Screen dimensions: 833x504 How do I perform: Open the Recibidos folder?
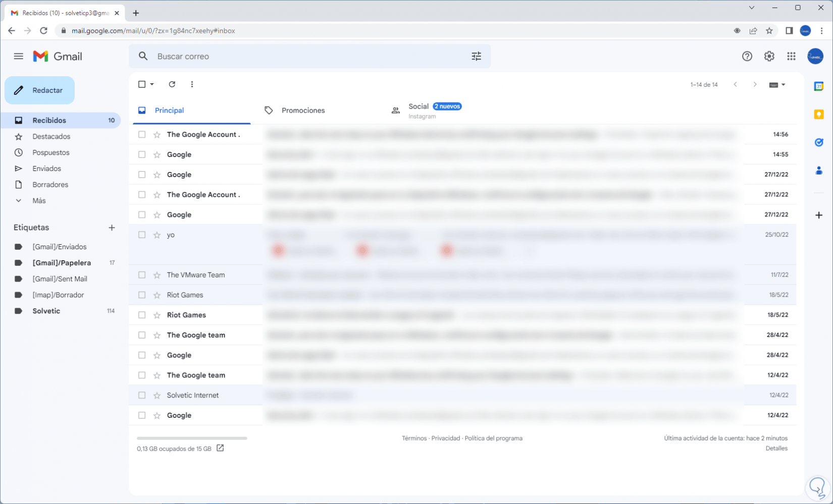tap(61, 121)
